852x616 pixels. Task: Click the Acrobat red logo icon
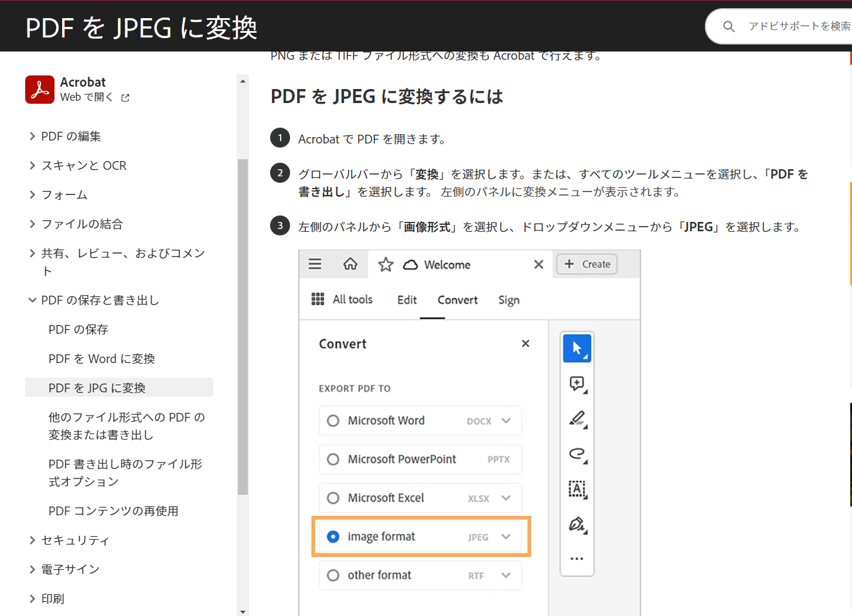coord(40,89)
